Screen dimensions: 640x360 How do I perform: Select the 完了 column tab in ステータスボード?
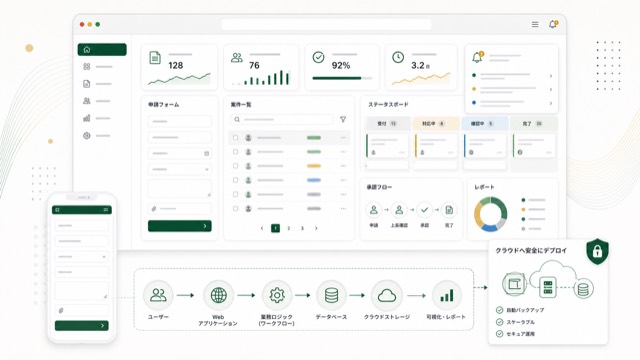[x=533, y=123]
